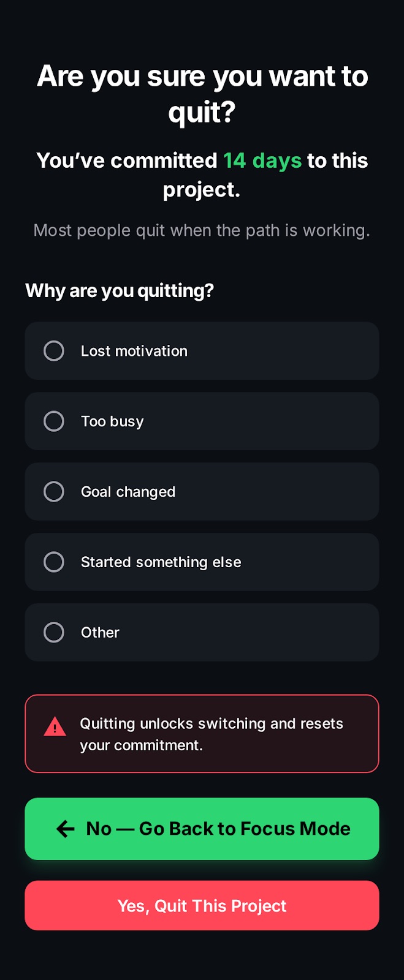Select the Too busy radio button
Viewport: 404px width, 980px height.
[54, 421]
